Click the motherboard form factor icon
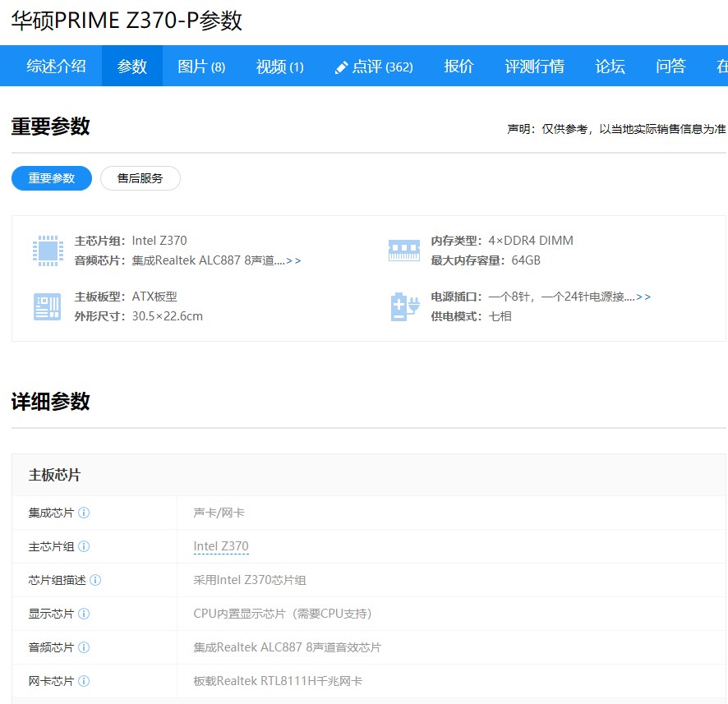The width and height of the screenshot is (728, 704). 48,306
